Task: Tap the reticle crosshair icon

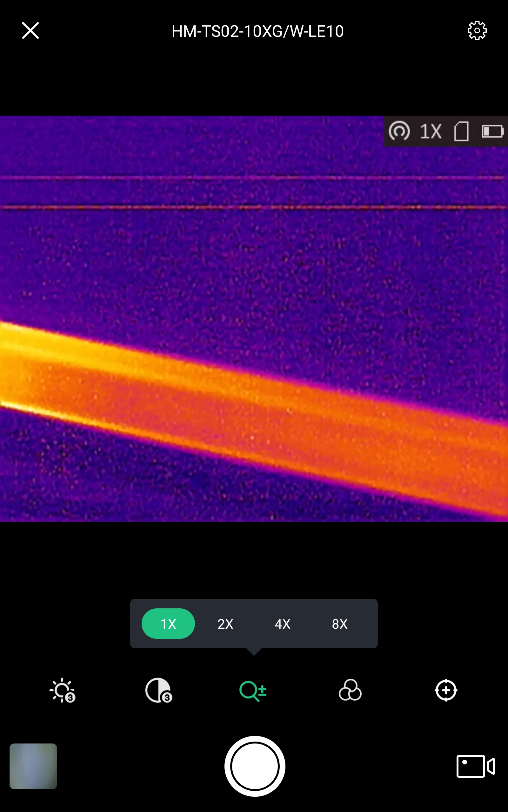Action: pos(446,690)
